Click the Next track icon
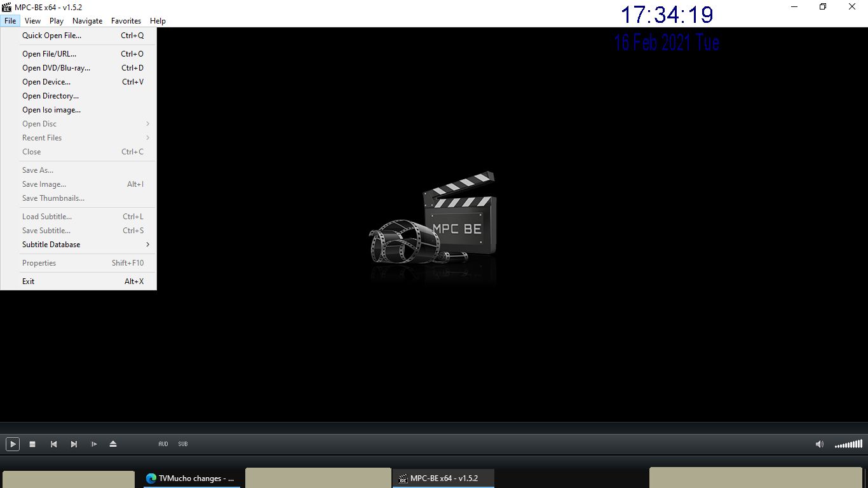 74,444
